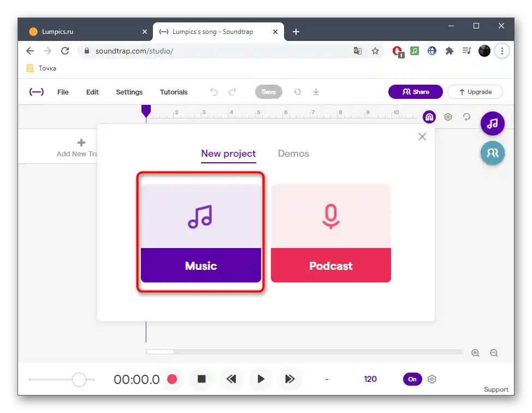Open the Settings menu
Viewport: 532px width, 413px height.
(129, 92)
